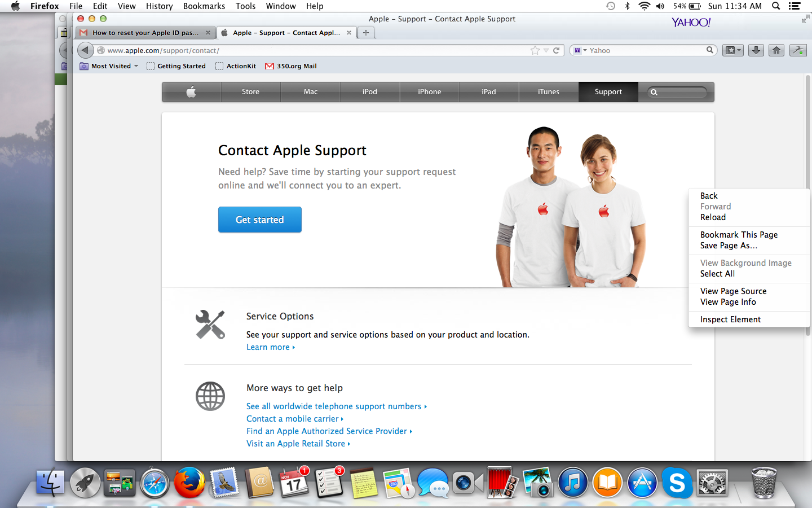Go to the Firefox home page button
The image size is (812, 508).
[x=776, y=50]
